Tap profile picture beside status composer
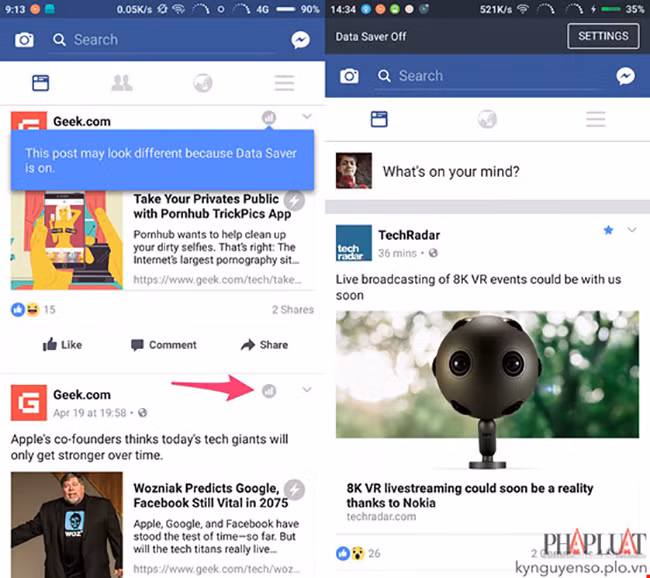This screenshot has width=650, height=578. 354,170
